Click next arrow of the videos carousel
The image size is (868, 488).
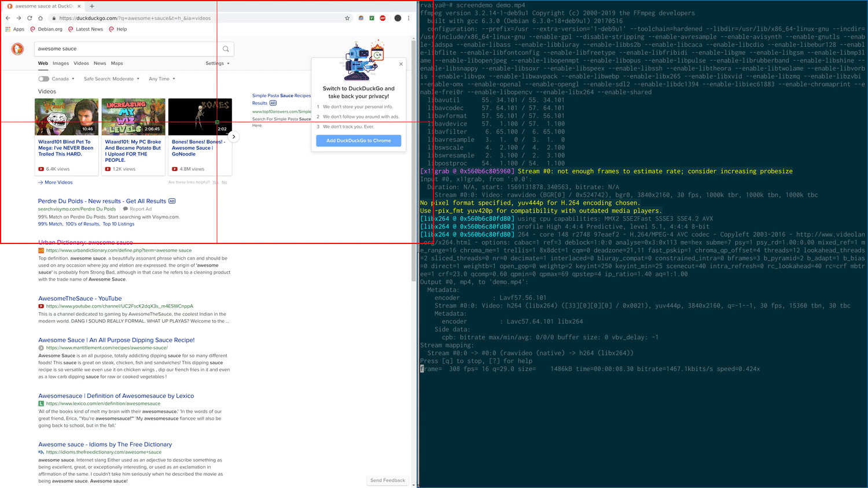(x=233, y=136)
